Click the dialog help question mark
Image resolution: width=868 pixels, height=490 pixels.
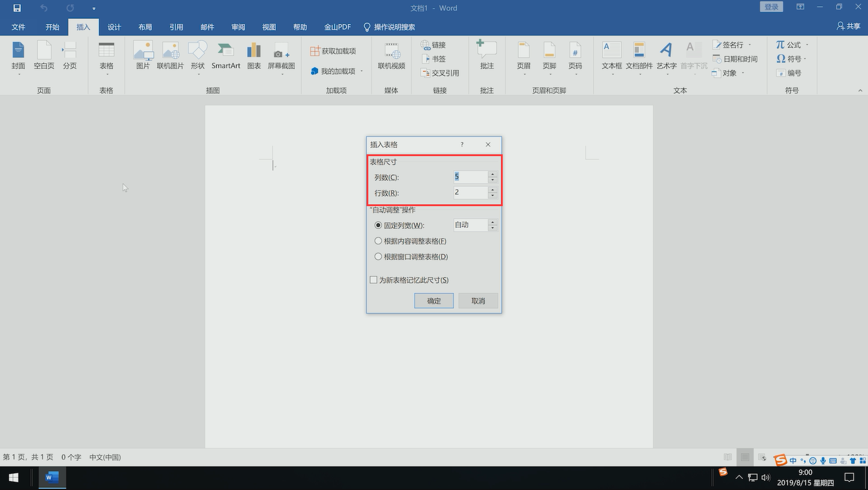click(x=462, y=145)
